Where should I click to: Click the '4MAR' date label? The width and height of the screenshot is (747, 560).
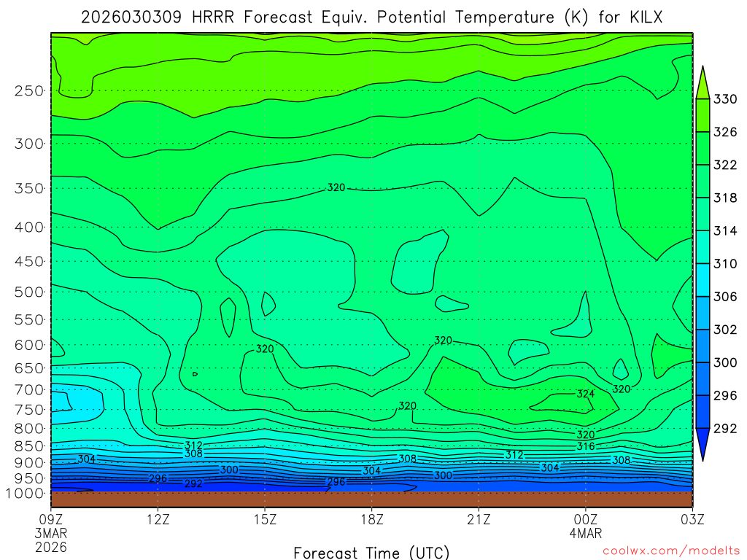pyautogui.click(x=586, y=533)
